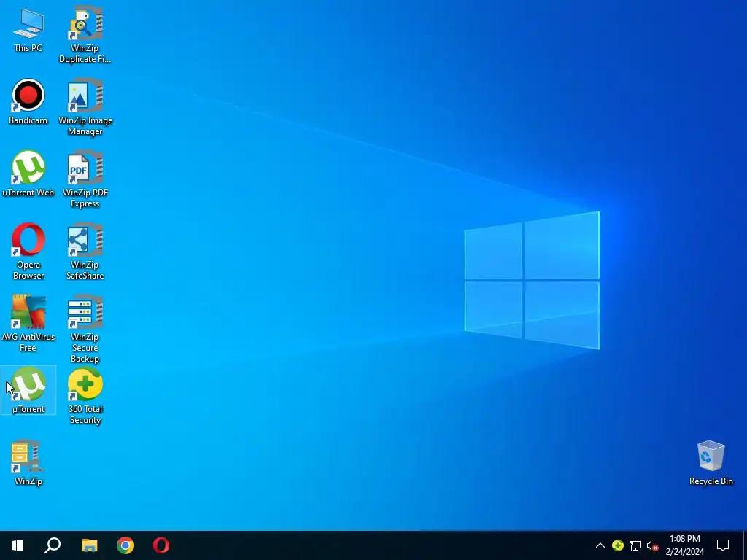Open the network status tray icon

(635, 545)
